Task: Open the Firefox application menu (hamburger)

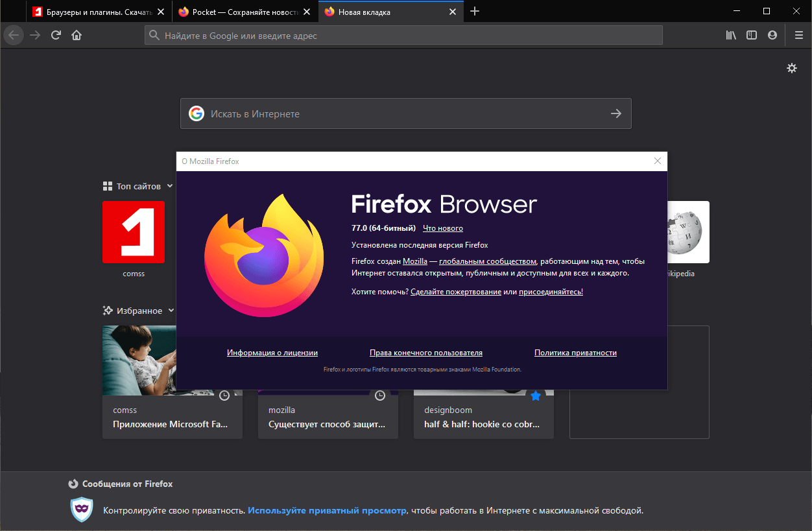Action: pos(798,35)
